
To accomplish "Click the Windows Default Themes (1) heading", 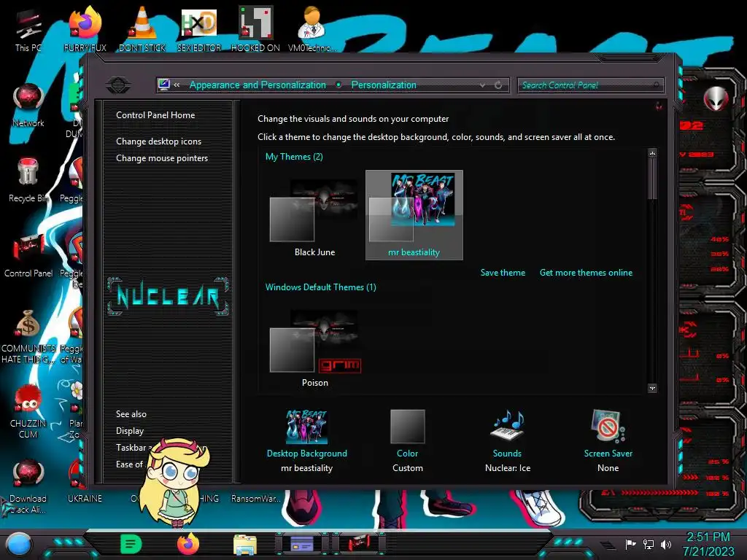I will click(x=321, y=287).
